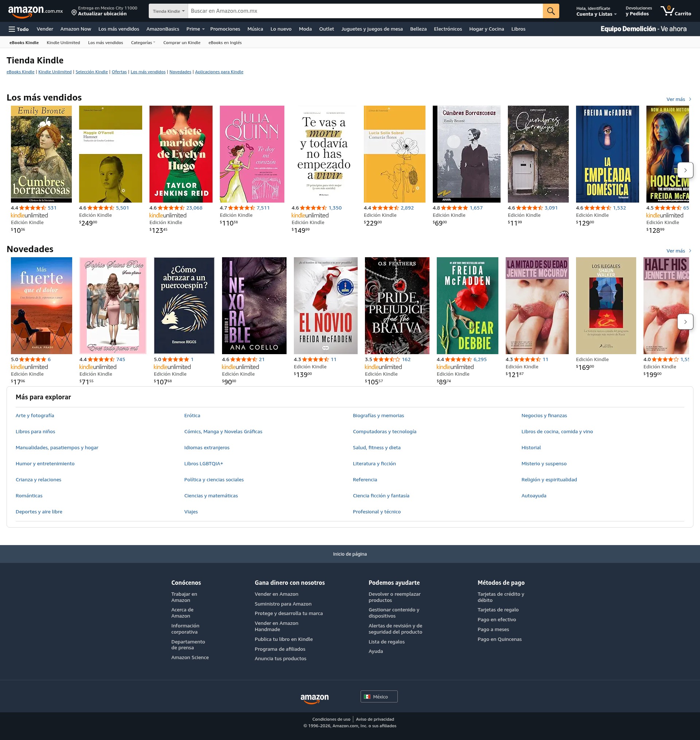Open Promociones in the nav bar
Viewport: 700px width, 740px height.
225,29
